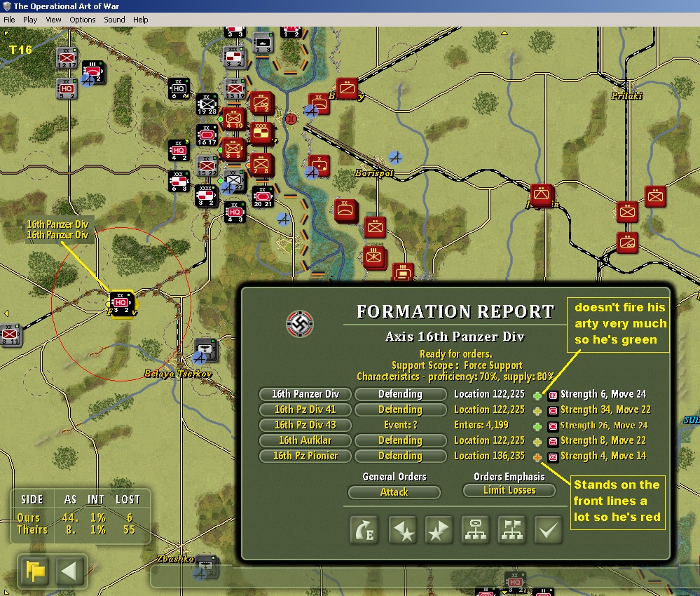Screen dimensions: 700x596
Task: Open the Sound menu
Action: pos(114,20)
